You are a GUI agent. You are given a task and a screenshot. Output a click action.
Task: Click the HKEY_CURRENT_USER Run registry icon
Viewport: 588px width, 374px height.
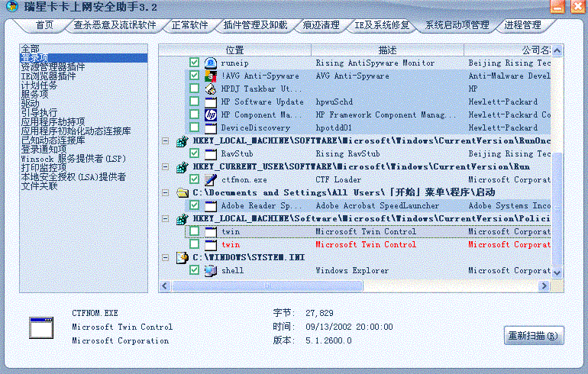coord(183,166)
